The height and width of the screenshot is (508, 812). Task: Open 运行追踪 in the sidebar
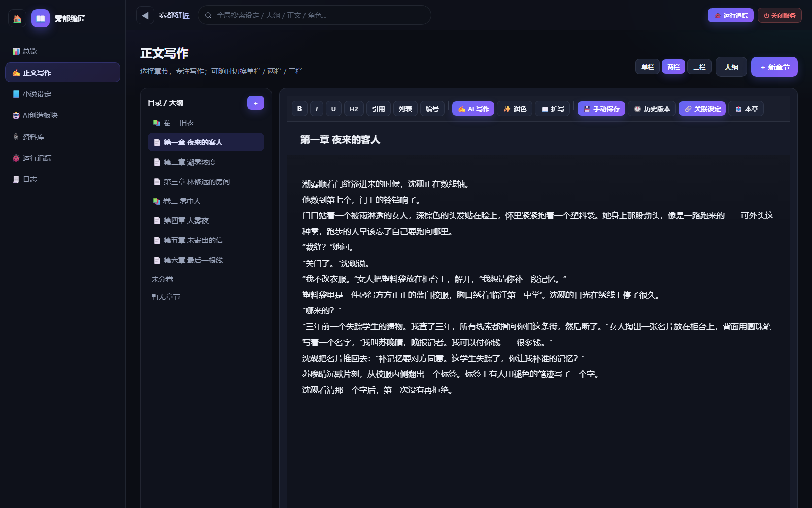coord(62,158)
